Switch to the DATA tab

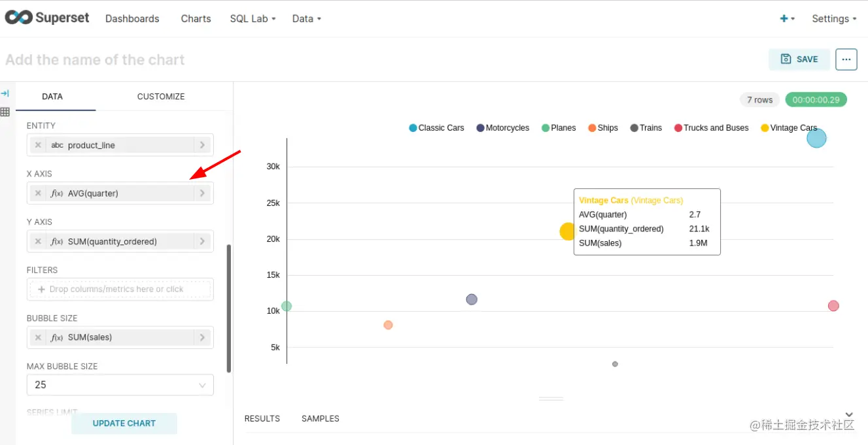point(52,96)
